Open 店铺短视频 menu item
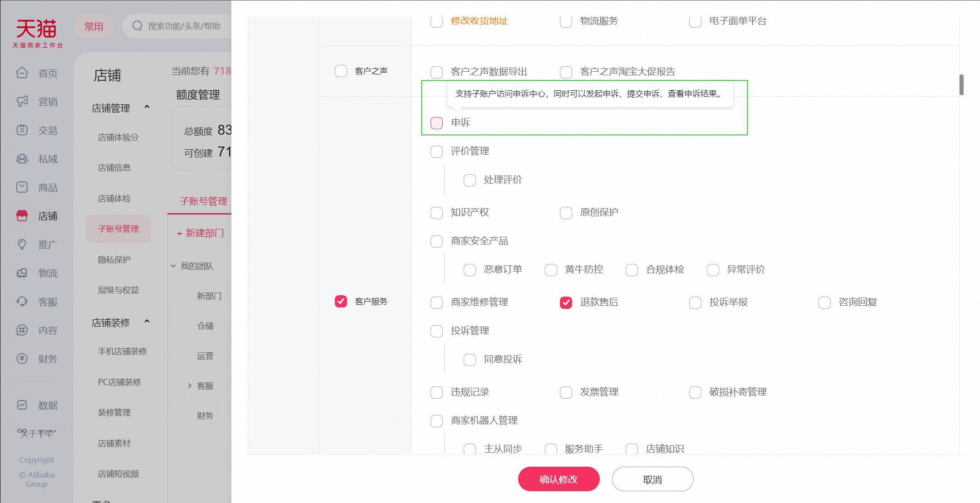This screenshot has height=503, width=980. 118,474
